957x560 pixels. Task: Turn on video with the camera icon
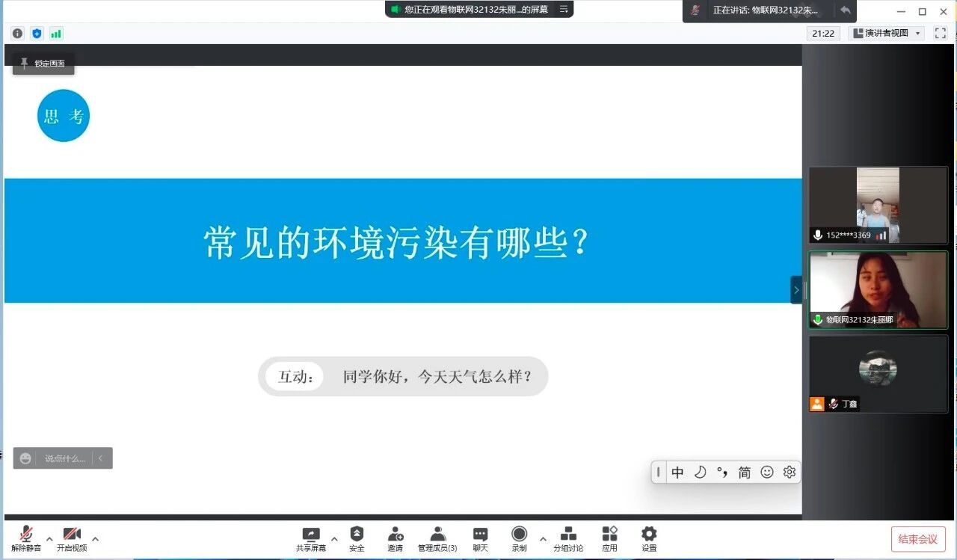[72, 534]
